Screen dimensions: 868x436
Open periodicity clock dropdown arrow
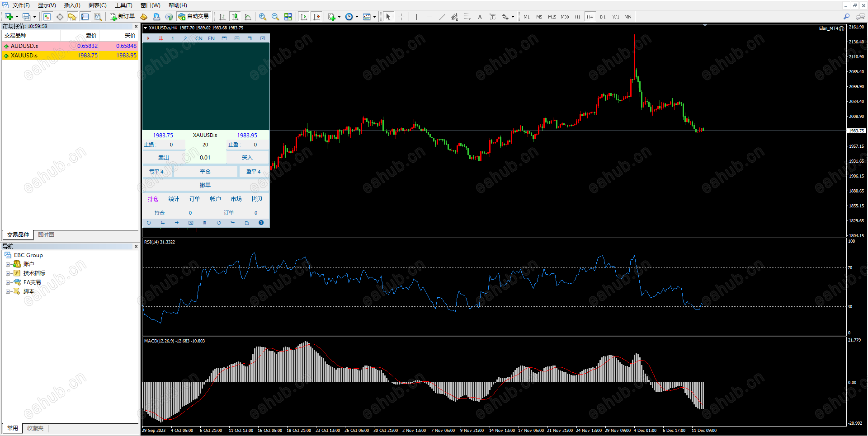point(357,17)
